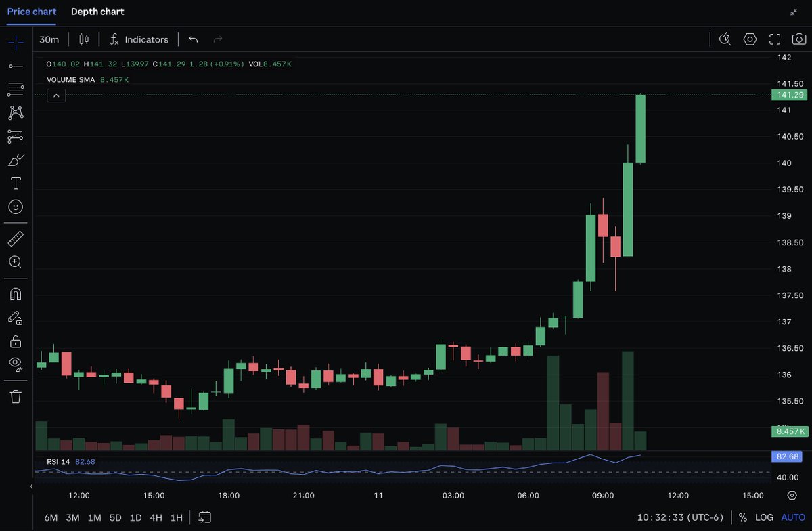The height and width of the screenshot is (531, 812).
Task: Redo the chart action
Action: pyautogui.click(x=218, y=39)
